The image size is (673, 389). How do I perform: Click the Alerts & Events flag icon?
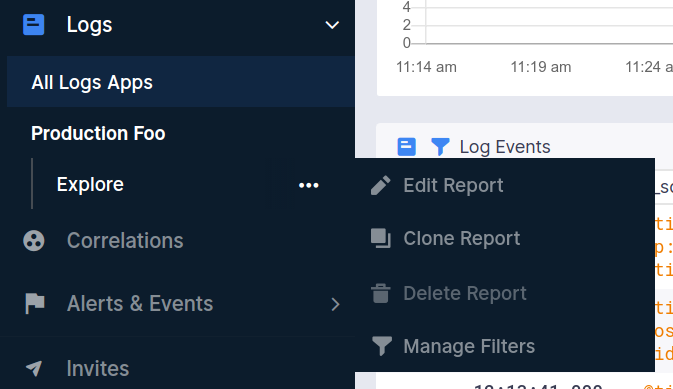pyautogui.click(x=35, y=304)
